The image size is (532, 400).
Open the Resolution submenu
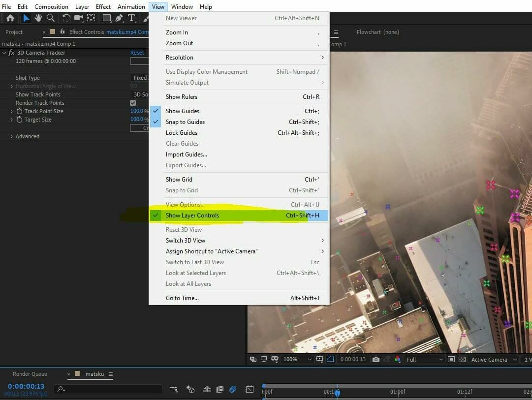239,58
